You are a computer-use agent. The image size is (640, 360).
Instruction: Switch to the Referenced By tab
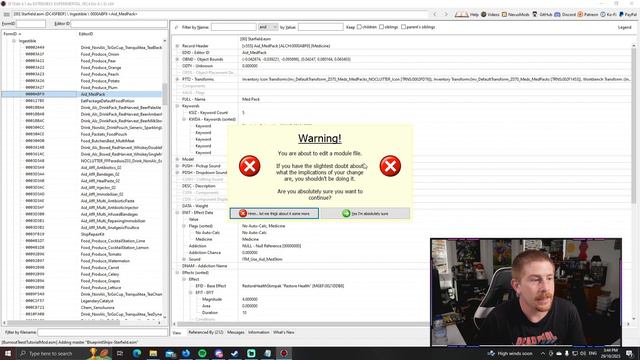point(206,333)
